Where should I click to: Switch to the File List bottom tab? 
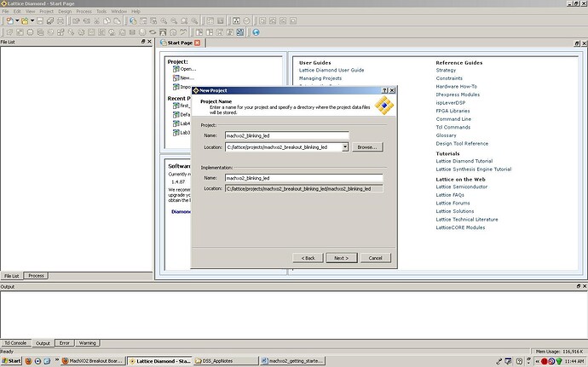point(12,276)
